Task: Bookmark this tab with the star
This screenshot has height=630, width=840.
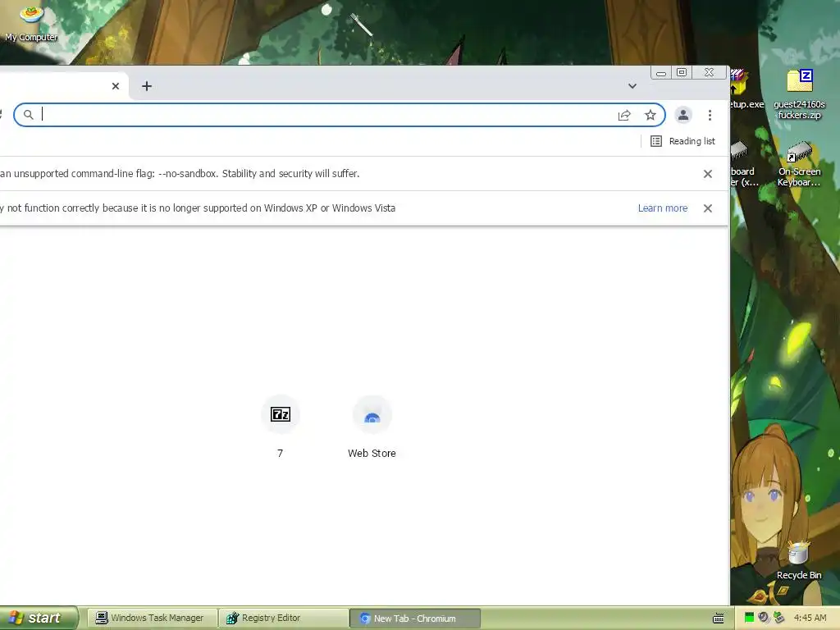Action: [x=651, y=115]
